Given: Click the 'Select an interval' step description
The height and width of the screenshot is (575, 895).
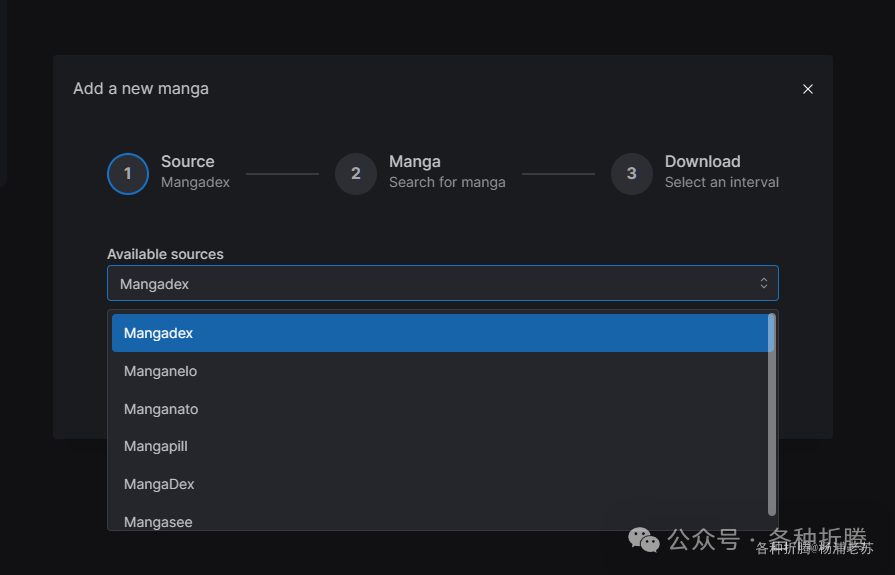Looking at the screenshot, I should (x=721, y=182).
